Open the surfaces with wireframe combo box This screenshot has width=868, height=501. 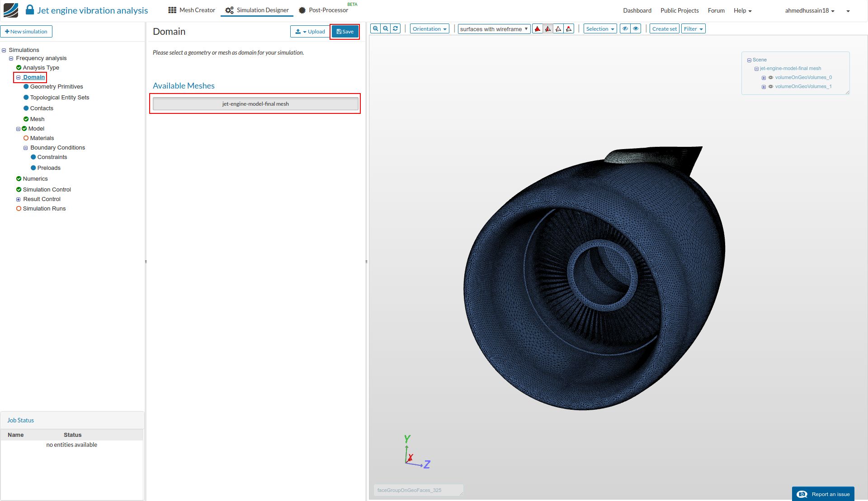pos(494,29)
